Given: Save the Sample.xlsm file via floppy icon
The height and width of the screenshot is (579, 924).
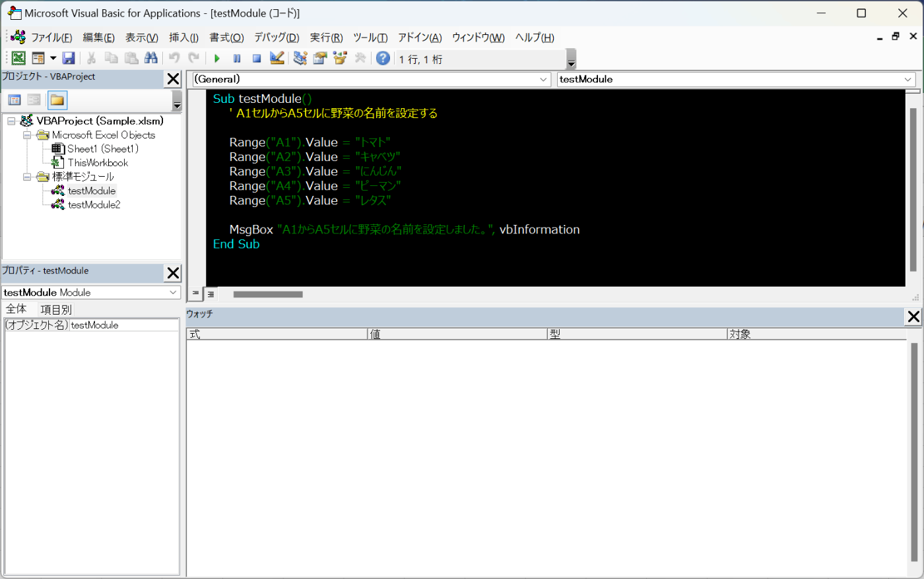Looking at the screenshot, I should (69, 59).
